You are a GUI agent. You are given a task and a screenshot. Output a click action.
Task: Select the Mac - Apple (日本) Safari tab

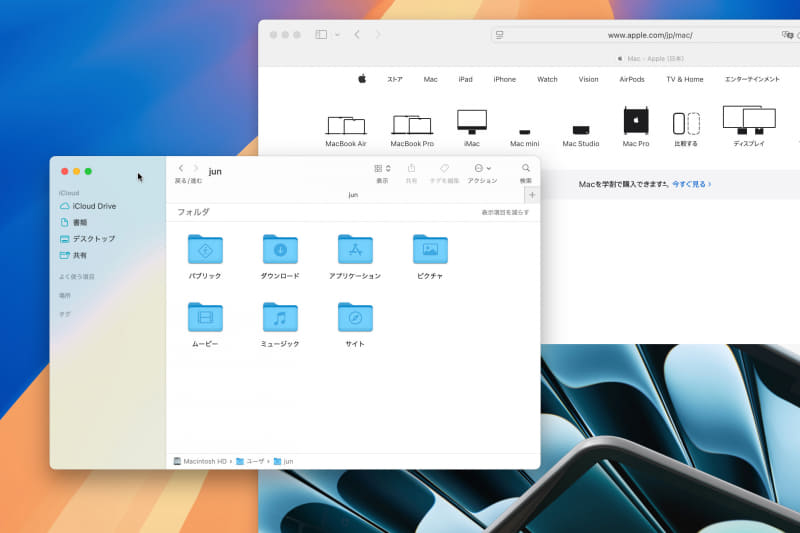tap(651, 59)
